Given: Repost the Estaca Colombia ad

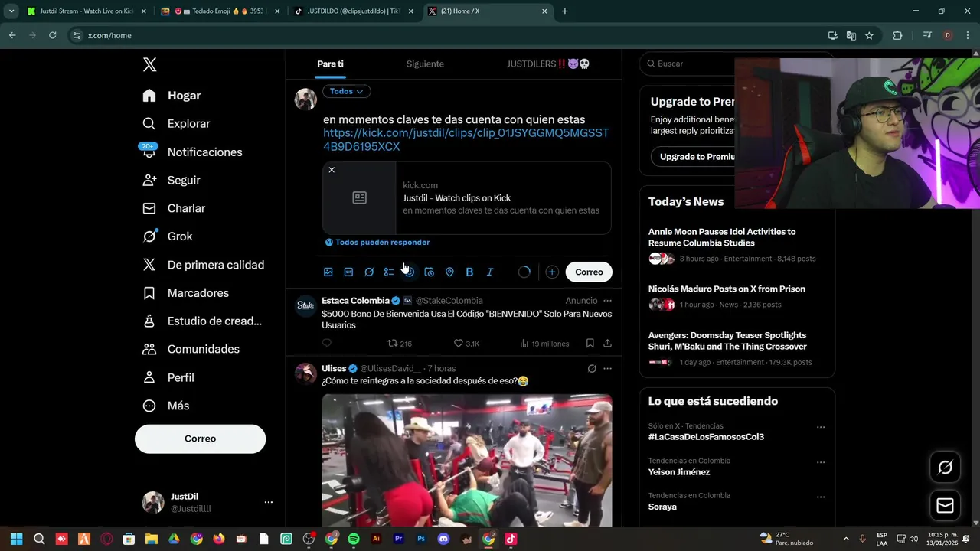Looking at the screenshot, I should click(399, 344).
